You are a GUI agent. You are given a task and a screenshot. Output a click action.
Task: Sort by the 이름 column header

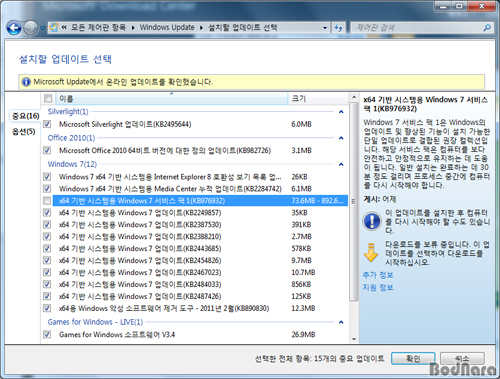pos(172,99)
